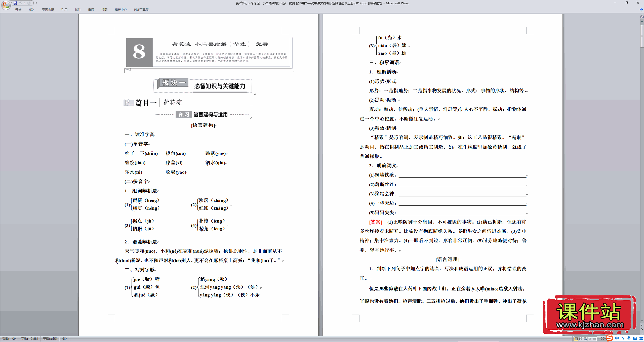
Task: Toggle Sogou punctuation mode icon
Action: [623, 338]
